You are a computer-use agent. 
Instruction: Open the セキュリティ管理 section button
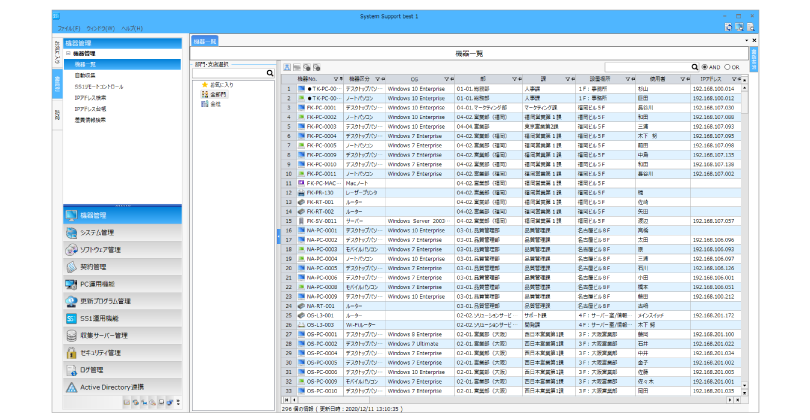pyautogui.click(x=122, y=352)
